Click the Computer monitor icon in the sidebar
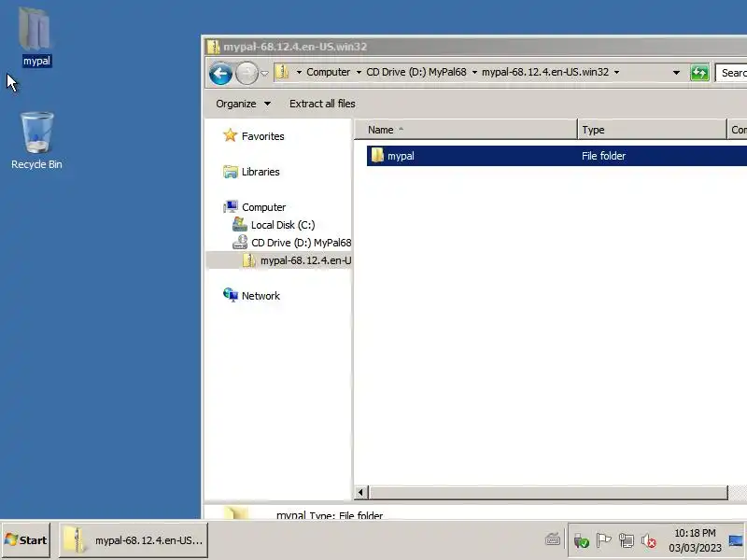Screen dimensions: 747x560 (231, 206)
